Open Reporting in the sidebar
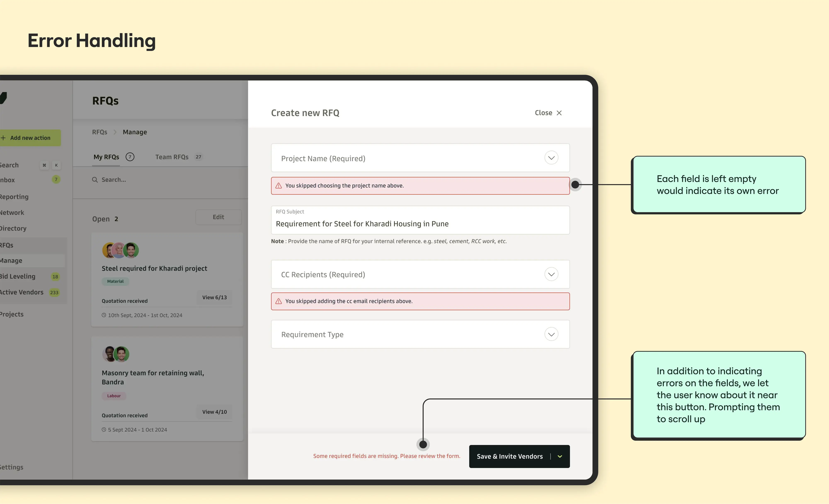 14,197
